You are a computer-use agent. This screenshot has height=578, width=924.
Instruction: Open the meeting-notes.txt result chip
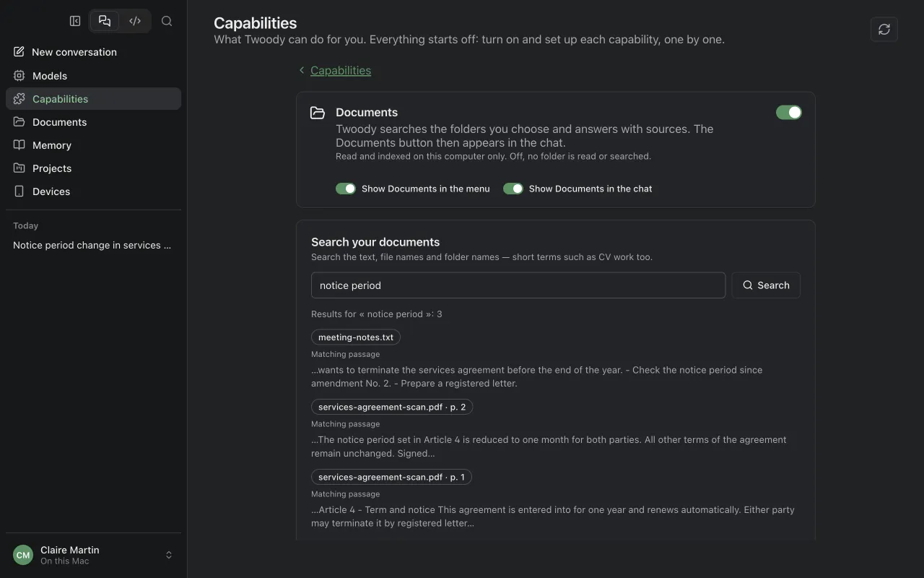pyautogui.click(x=356, y=337)
